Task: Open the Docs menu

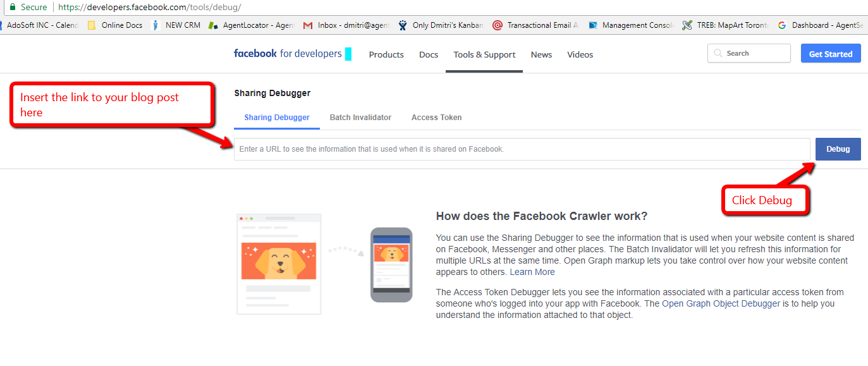Action: pos(429,54)
